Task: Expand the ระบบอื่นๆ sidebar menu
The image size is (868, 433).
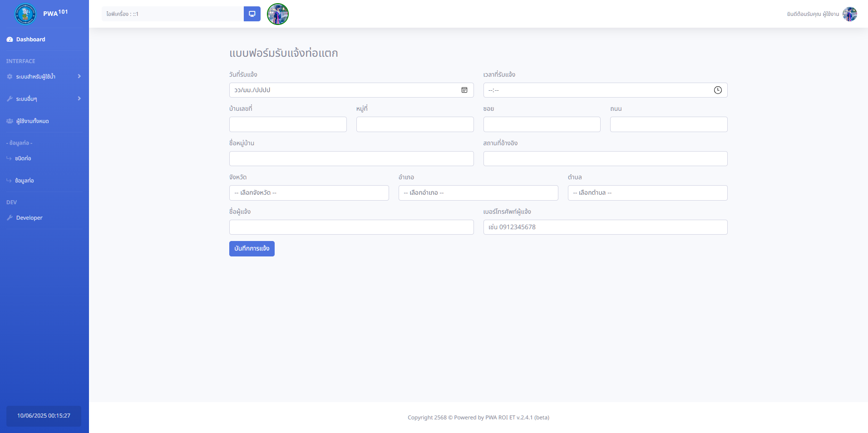Action: pyautogui.click(x=44, y=99)
